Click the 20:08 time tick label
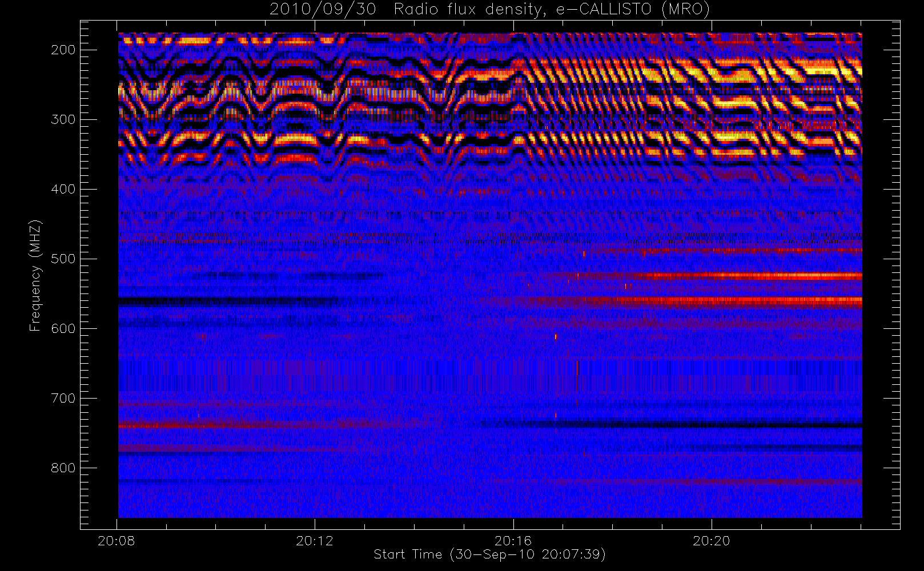924x571 pixels. (116, 541)
